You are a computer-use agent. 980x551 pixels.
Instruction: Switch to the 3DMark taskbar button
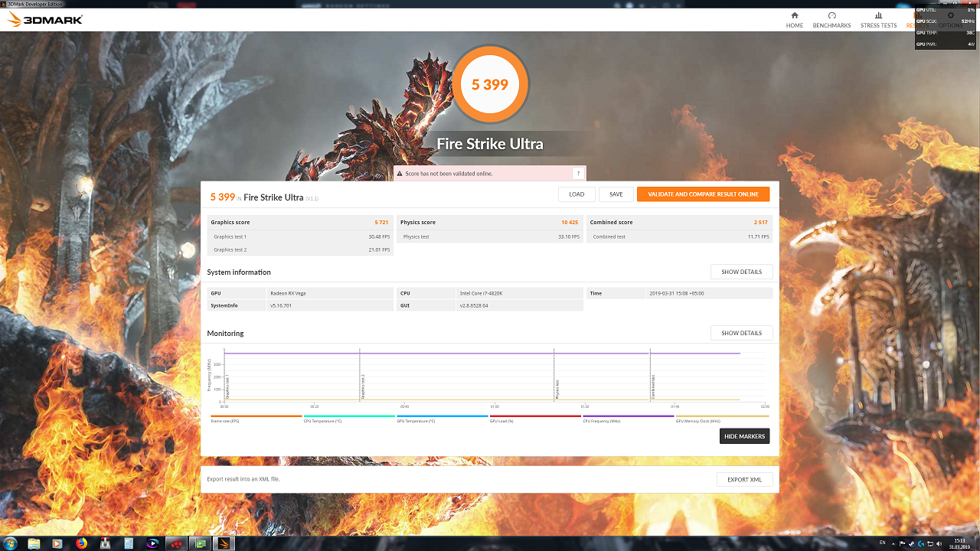[225, 543]
